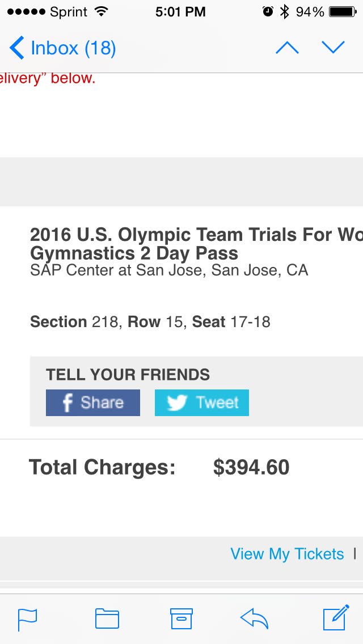Tap the SAP Center at San Jose venue text
This screenshot has height=644, width=363.
click(169, 270)
